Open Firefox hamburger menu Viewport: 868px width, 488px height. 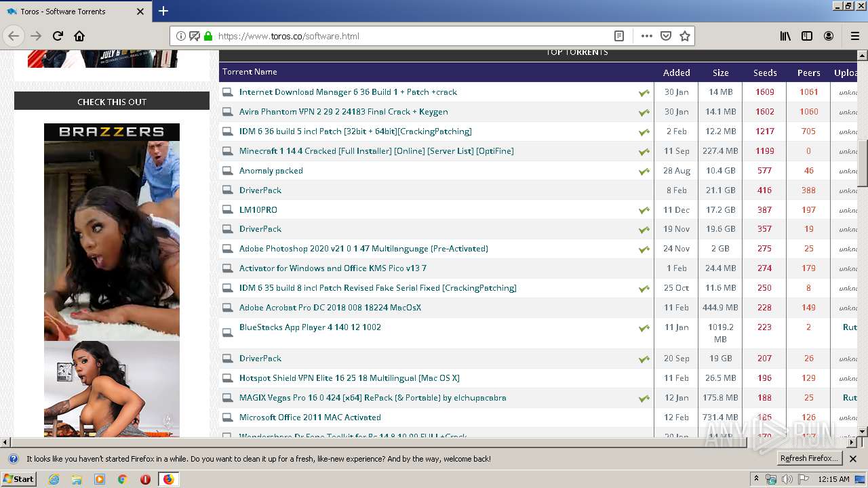[x=855, y=36]
